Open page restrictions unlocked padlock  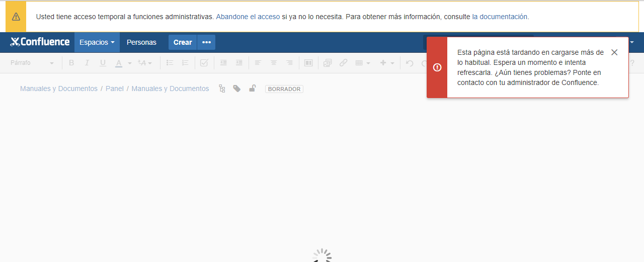(x=253, y=89)
